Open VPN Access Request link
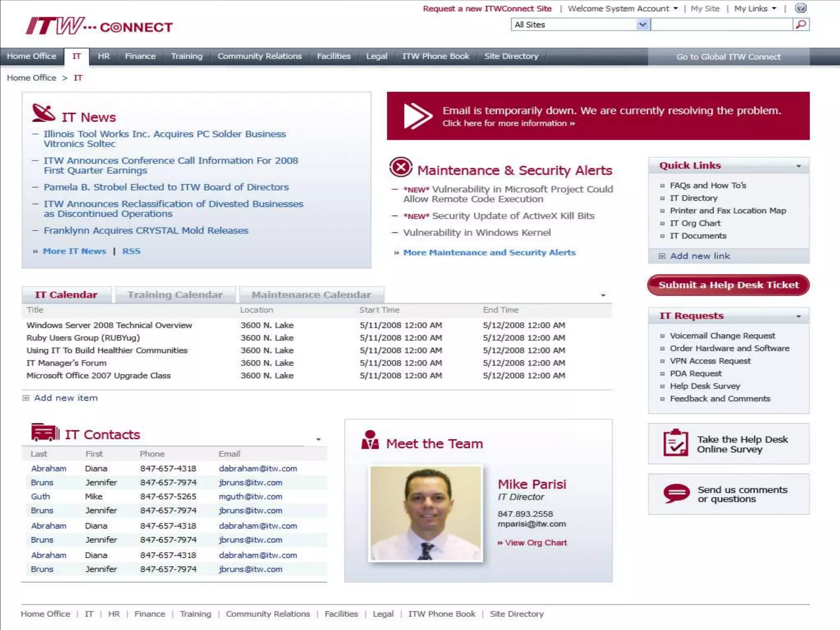This screenshot has width=840, height=630. click(x=710, y=361)
